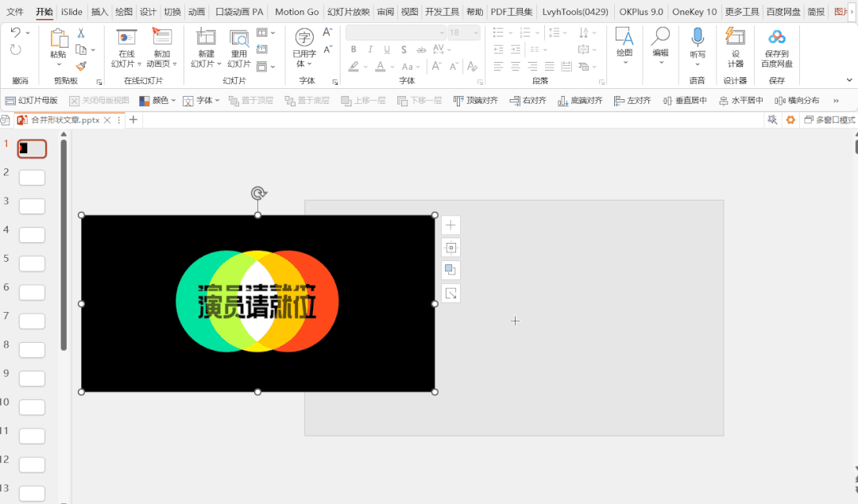This screenshot has width=858, height=504.
Task: Click the Copy icon
Action: pos(81,50)
